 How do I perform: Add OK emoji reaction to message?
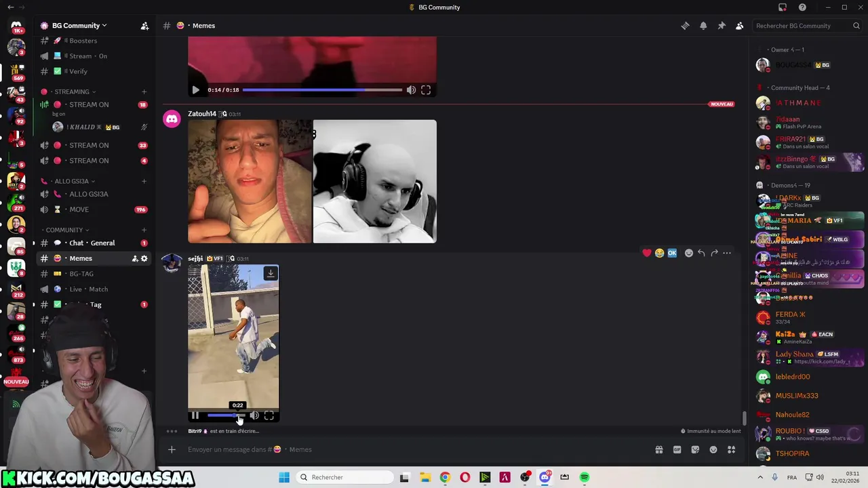click(672, 253)
